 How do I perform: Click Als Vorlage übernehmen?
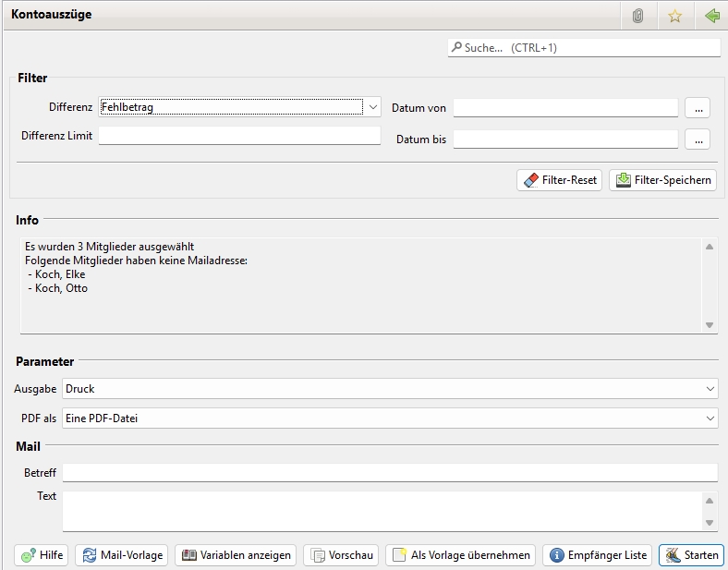pos(460,555)
